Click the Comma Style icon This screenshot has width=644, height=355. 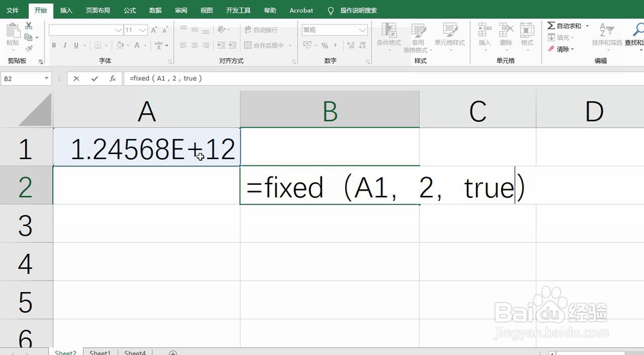(x=336, y=45)
